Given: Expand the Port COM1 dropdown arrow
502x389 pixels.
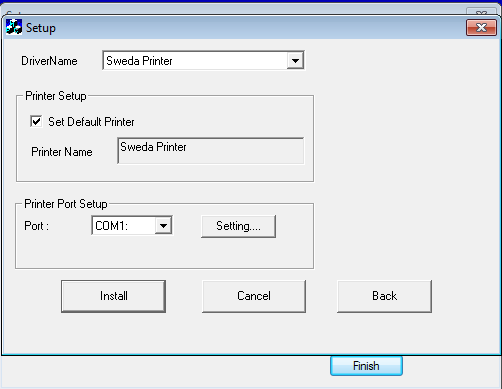Looking at the screenshot, I should point(163,226).
